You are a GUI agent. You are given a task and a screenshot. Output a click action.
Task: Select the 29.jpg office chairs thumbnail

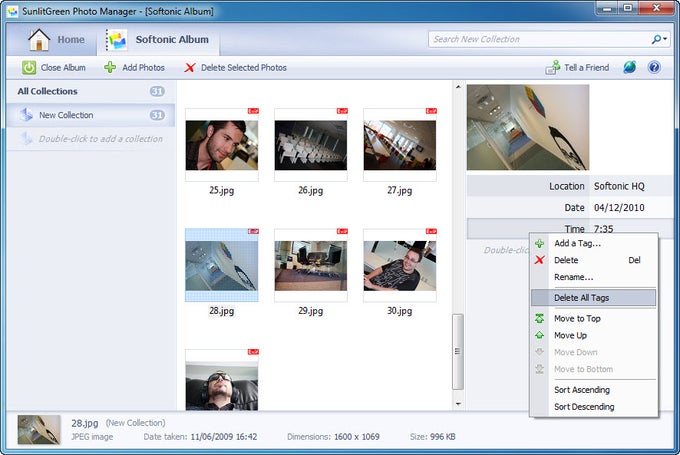pos(311,265)
